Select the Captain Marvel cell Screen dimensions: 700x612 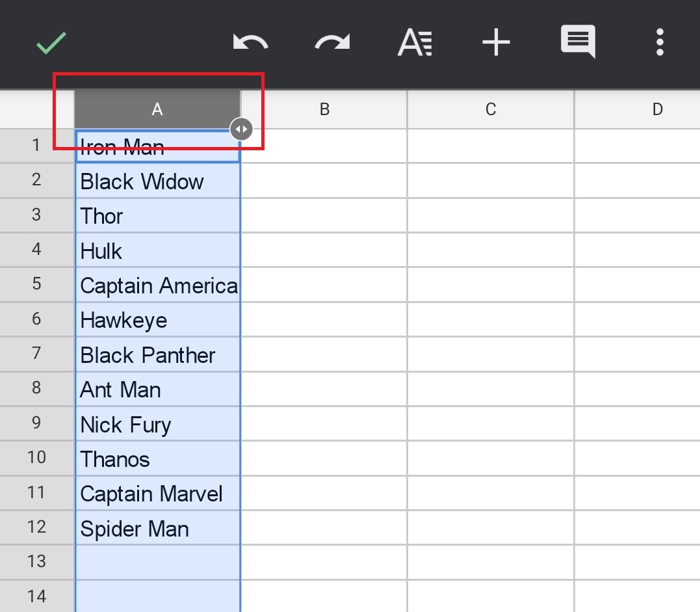coord(157,493)
